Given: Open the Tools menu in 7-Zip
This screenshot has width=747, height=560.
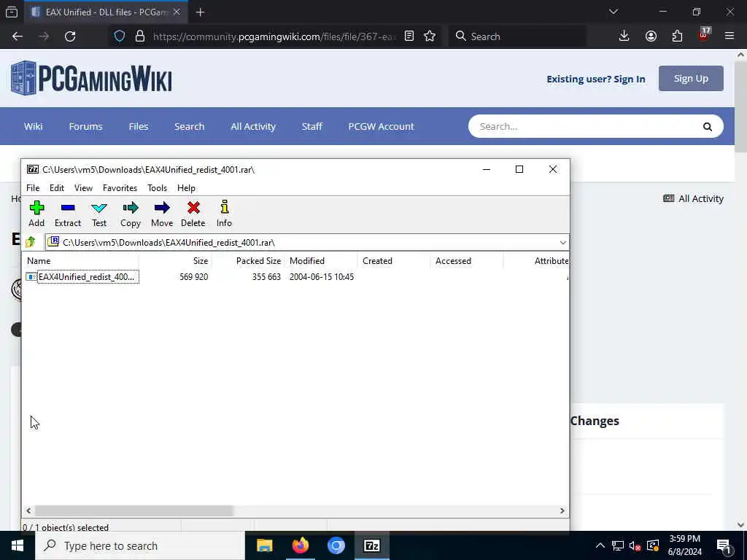Looking at the screenshot, I should 158,188.
